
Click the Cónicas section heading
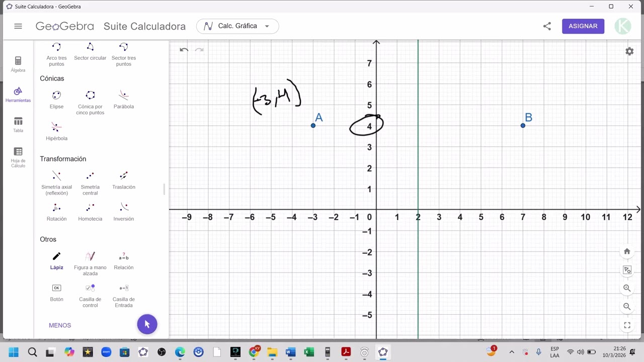pyautogui.click(x=52, y=78)
